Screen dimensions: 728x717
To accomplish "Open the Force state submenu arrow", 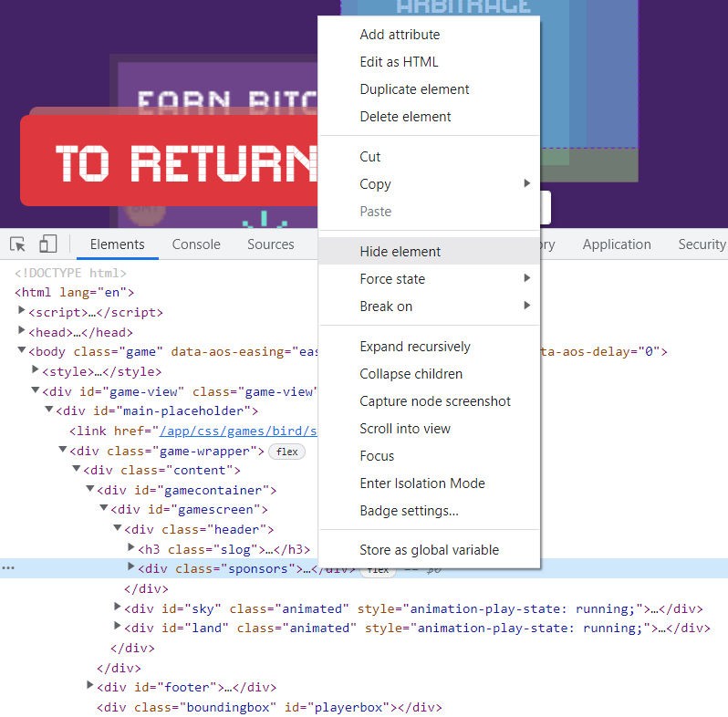I will 526,277.
